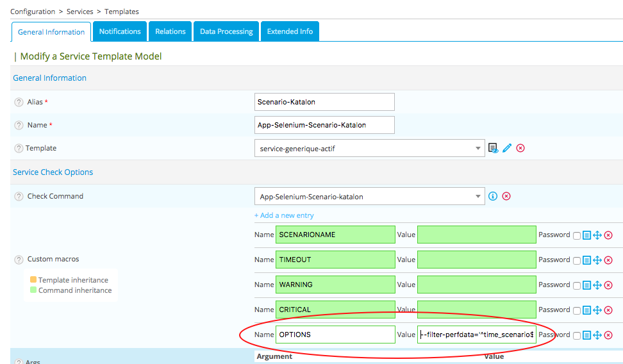
Task: Click the help icon beside Alias
Action: pos(19,102)
